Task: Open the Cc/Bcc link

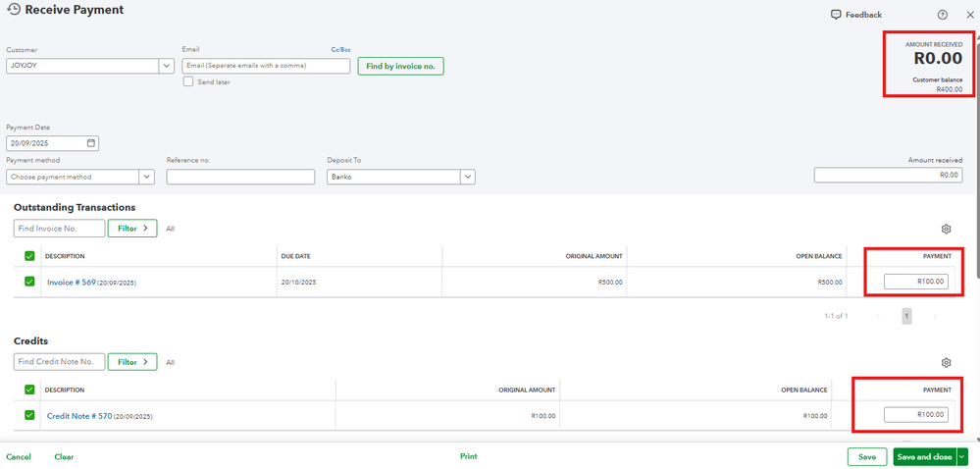Action: [340, 49]
